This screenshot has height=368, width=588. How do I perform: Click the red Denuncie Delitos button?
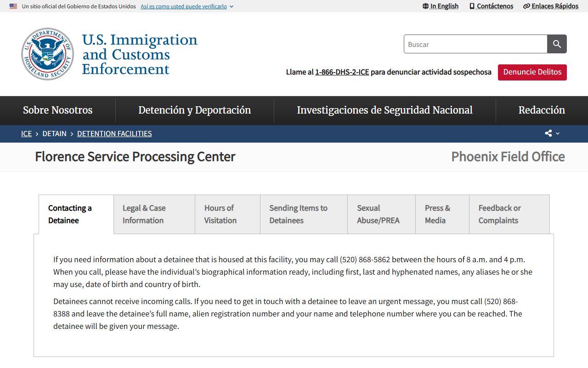click(x=532, y=72)
